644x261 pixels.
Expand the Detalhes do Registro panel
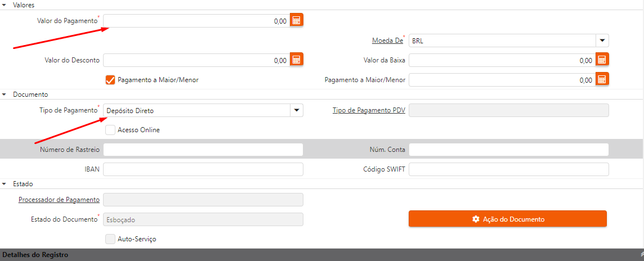641,255
